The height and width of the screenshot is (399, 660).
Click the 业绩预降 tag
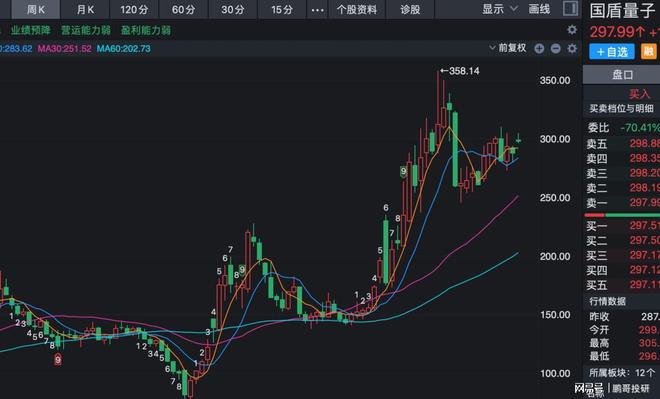pyautogui.click(x=31, y=30)
